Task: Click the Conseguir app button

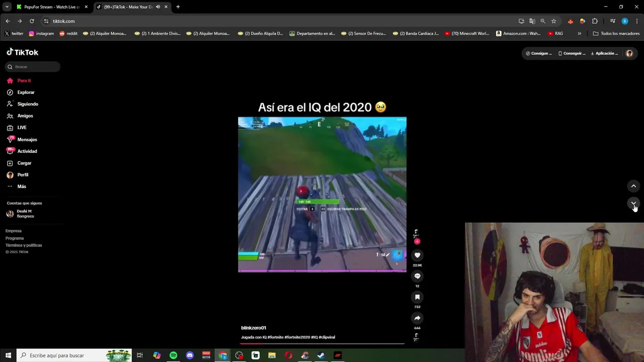Action: tap(572, 53)
